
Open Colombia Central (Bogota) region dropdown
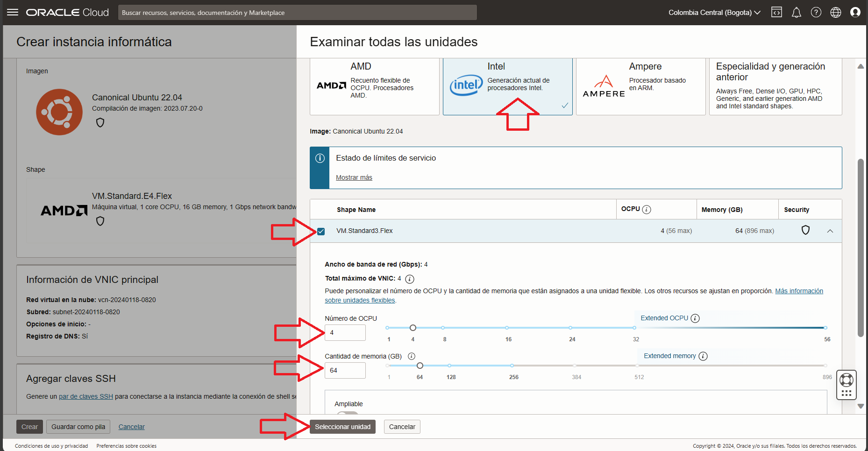pos(714,13)
